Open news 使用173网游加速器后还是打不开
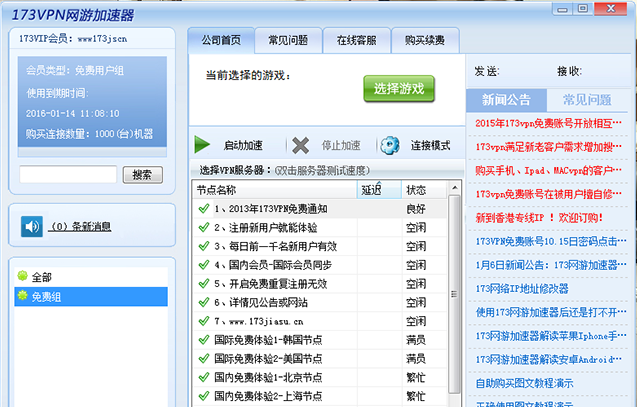Image resolution: width=637 pixels, height=407 pixels. (x=551, y=312)
